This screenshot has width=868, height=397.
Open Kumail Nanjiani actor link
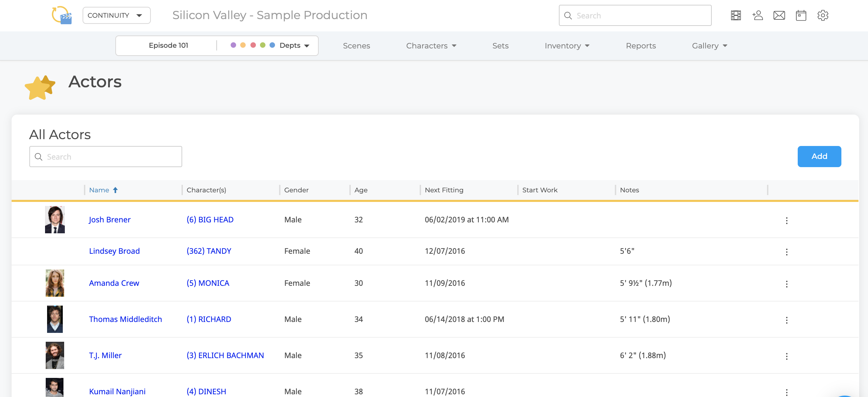pos(117,392)
